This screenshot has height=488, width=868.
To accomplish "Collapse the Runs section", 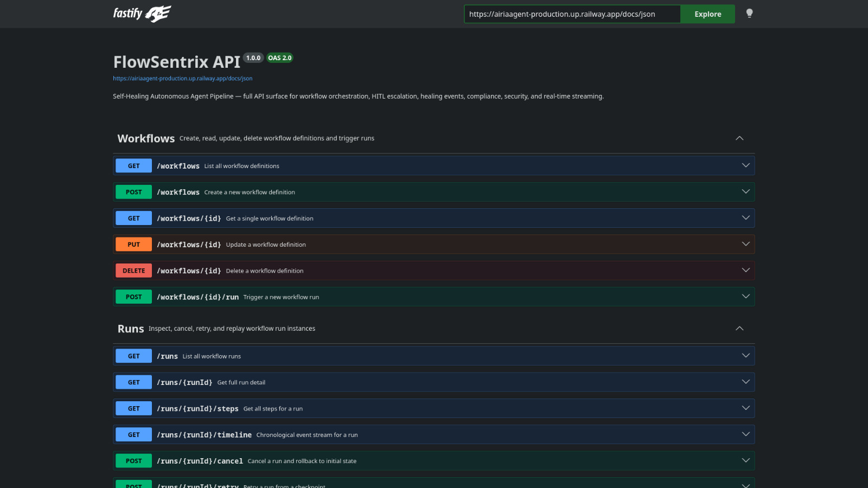I will click(x=739, y=329).
